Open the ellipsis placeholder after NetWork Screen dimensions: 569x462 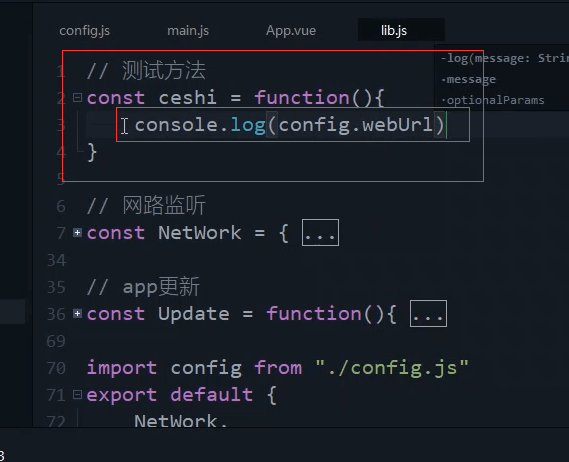pyautogui.click(x=320, y=233)
